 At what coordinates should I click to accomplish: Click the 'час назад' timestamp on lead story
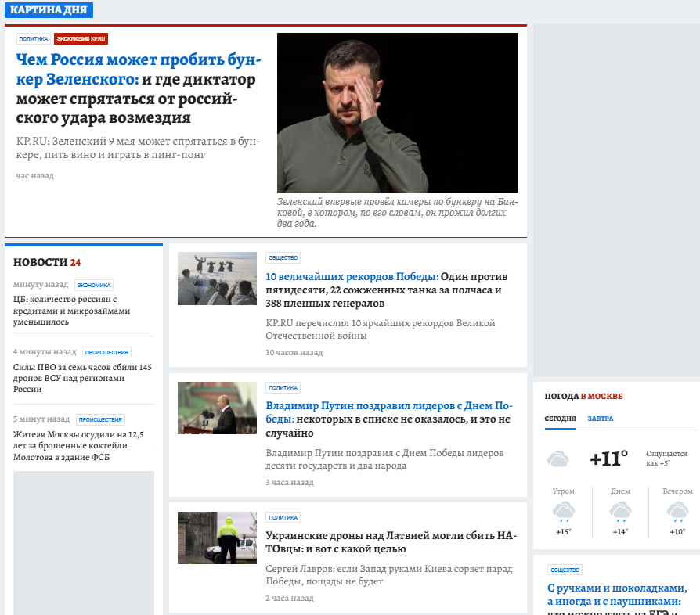34,176
